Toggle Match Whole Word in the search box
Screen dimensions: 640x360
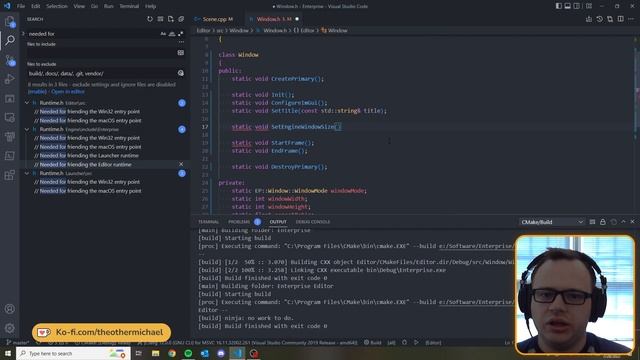coord(172,34)
